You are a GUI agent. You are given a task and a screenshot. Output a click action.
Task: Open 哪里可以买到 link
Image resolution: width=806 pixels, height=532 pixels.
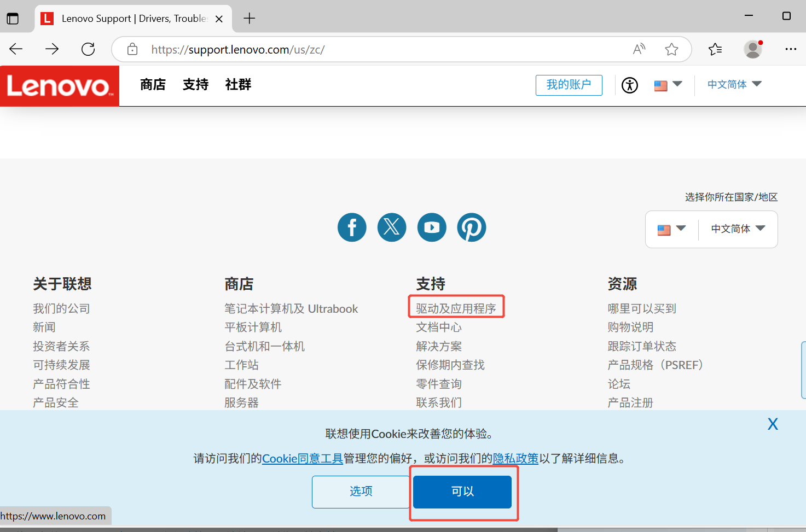tap(642, 308)
